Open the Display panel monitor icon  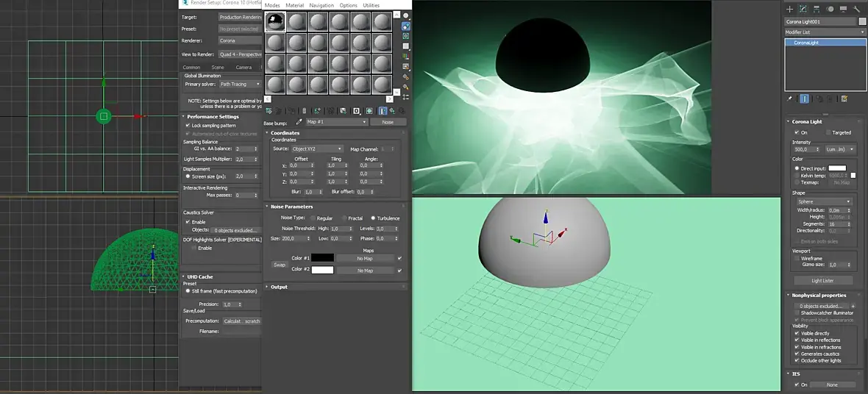pos(843,10)
